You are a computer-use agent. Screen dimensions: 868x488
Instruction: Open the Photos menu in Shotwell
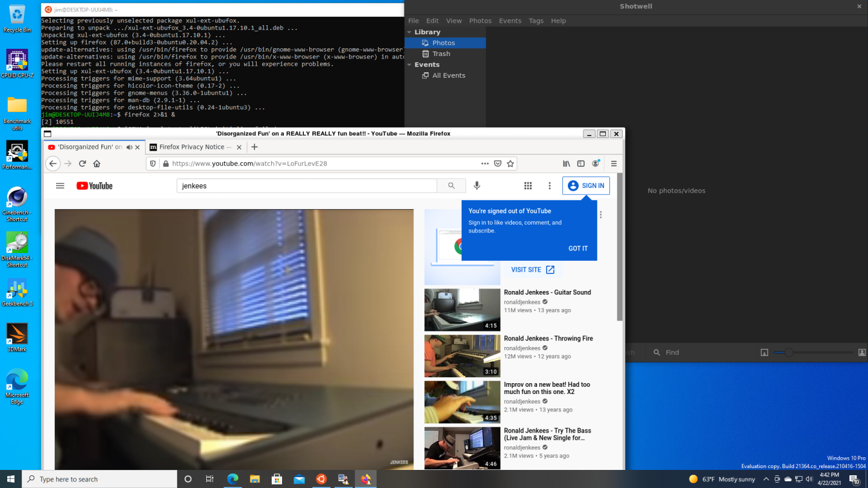(480, 20)
